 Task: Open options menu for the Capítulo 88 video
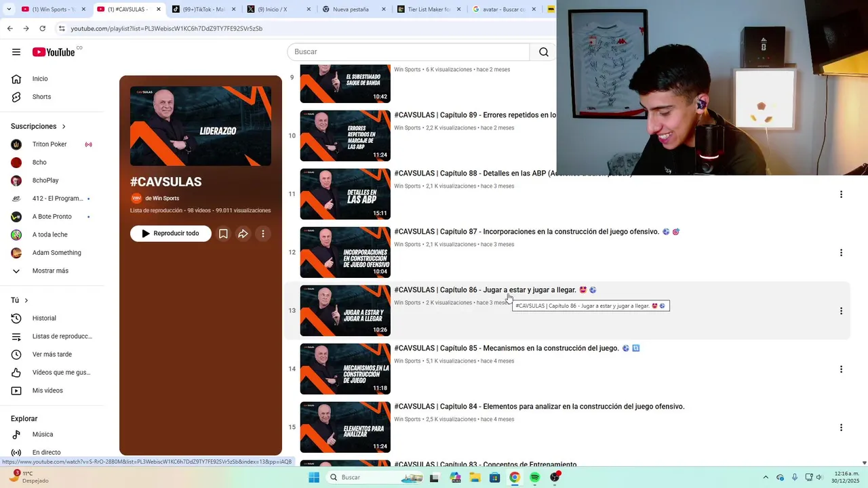[x=841, y=195]
